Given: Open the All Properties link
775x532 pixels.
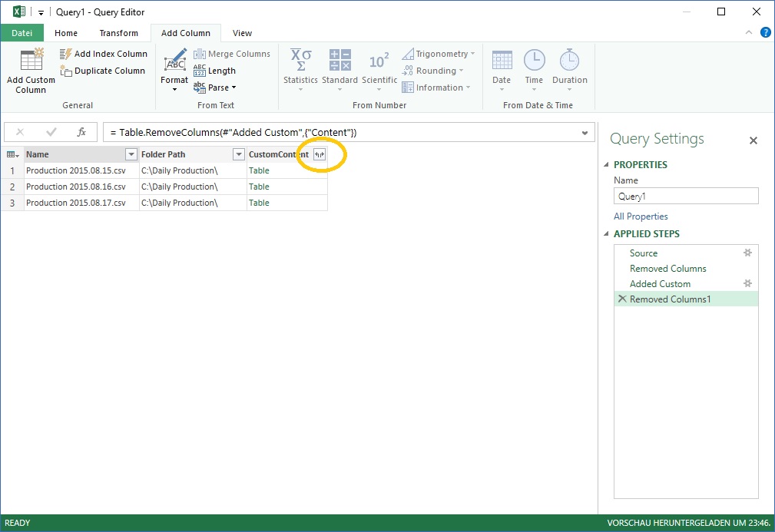Looking at the screenshot, I should [x=641, y=216].
